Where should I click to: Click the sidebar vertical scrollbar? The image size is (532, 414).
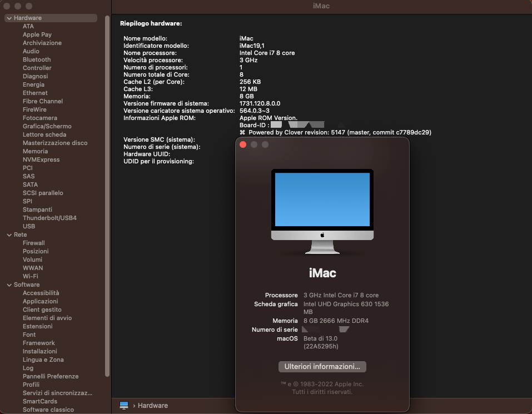[x=107, y=196]
